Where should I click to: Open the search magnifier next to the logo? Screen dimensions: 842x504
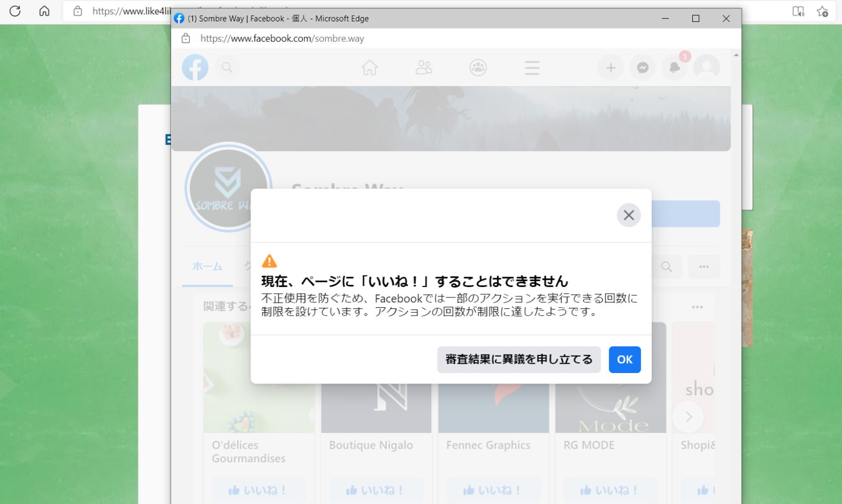(227, 67)
